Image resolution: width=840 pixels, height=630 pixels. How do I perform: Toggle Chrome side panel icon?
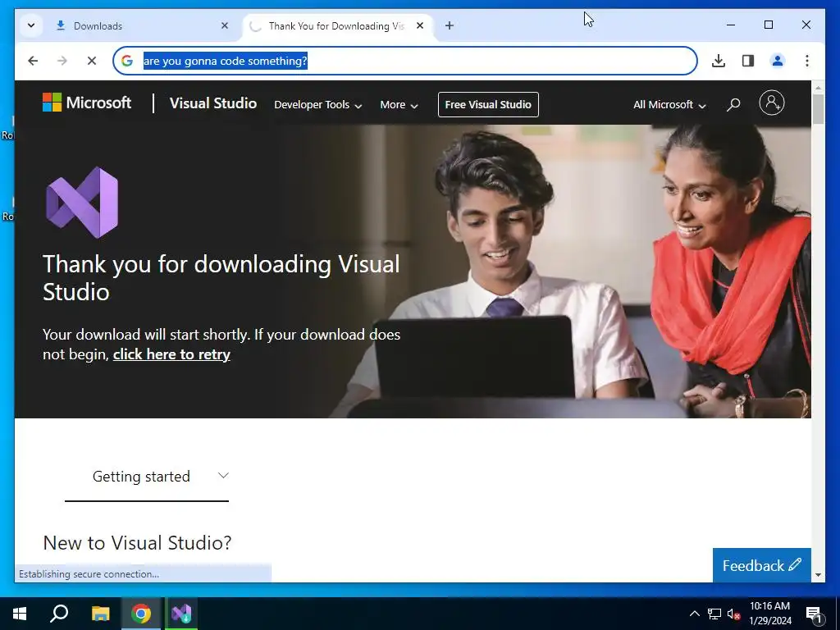[748, 61]
